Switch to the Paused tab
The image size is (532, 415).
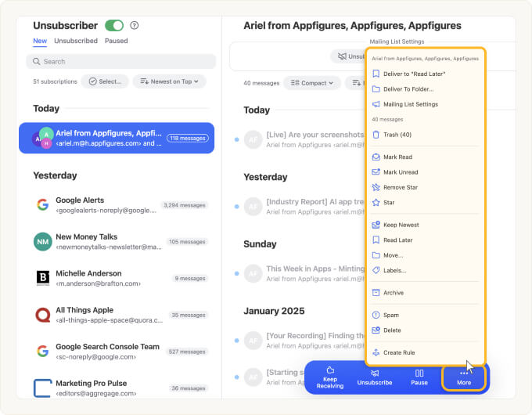116,41
